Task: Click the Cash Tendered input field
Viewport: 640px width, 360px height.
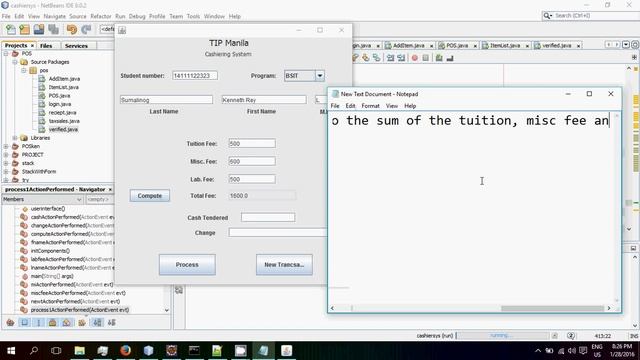Action: [268, 218]
